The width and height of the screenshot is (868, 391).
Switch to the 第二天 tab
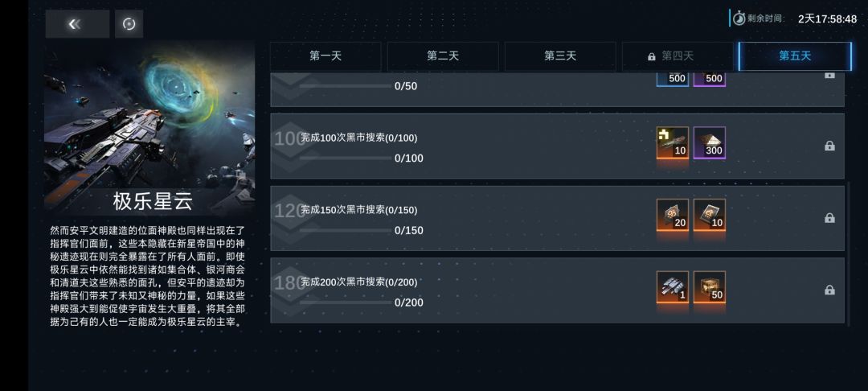coord(443,56)
